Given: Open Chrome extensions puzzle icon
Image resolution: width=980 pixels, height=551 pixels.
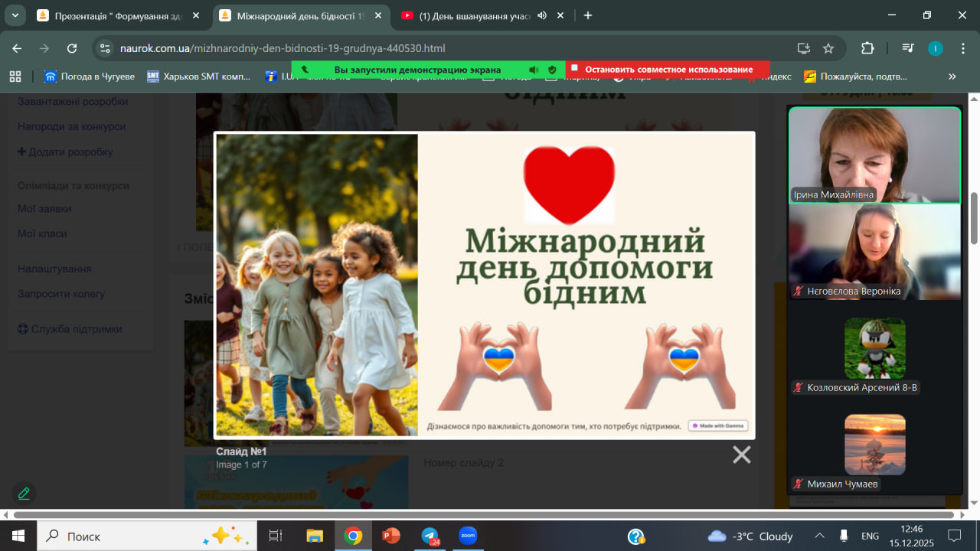Looking at the screenshot, I should [867, 48].
